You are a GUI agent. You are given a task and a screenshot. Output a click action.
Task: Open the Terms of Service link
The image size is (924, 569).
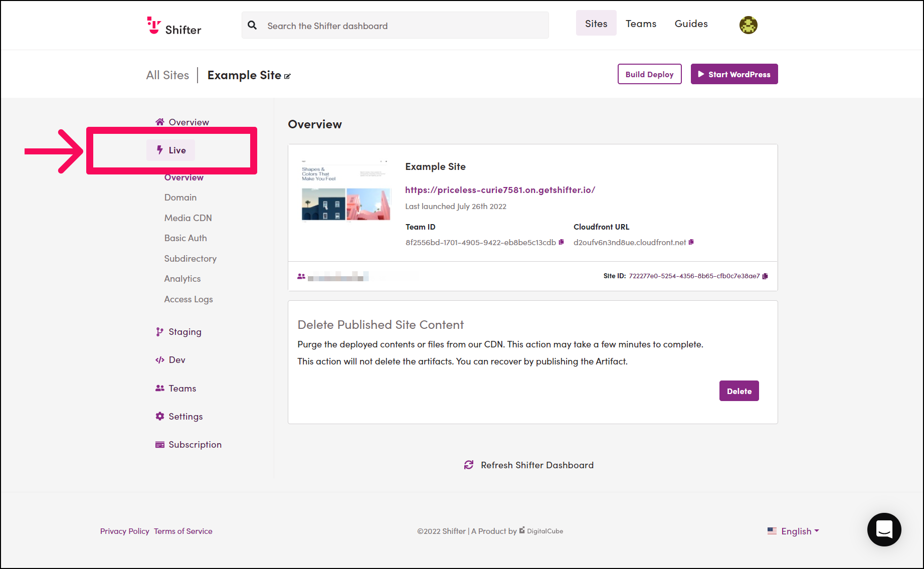click(x=183, y=531)
